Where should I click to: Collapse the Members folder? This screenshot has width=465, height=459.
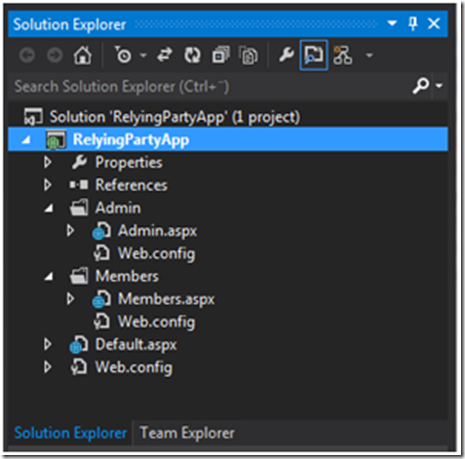pos(49,277)
